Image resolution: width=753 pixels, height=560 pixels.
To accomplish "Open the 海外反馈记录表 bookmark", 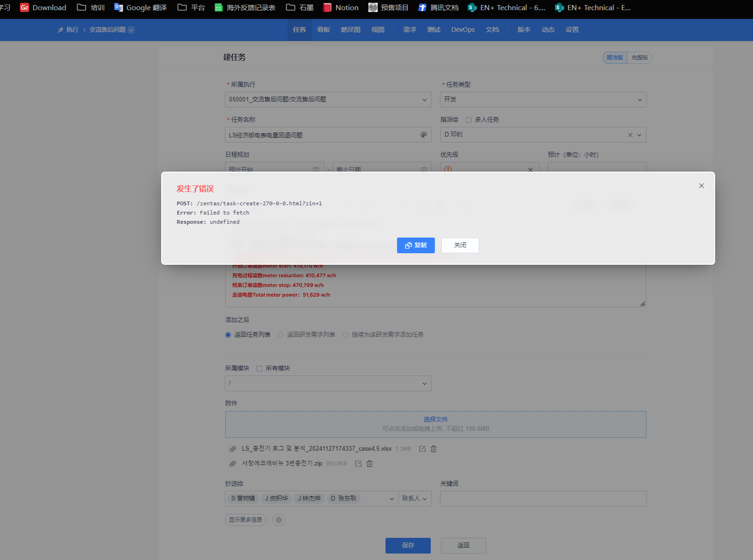I will (x=245, y=7).
